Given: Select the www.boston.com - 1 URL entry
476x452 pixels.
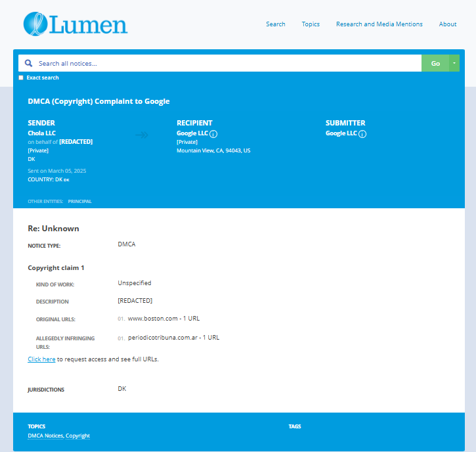Looking at the screenshot, I should click(x=163, y=319).
